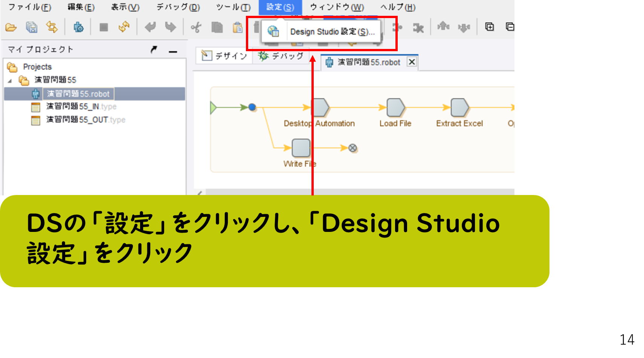Click the Undo arrow icon

[x=150, y=27]
